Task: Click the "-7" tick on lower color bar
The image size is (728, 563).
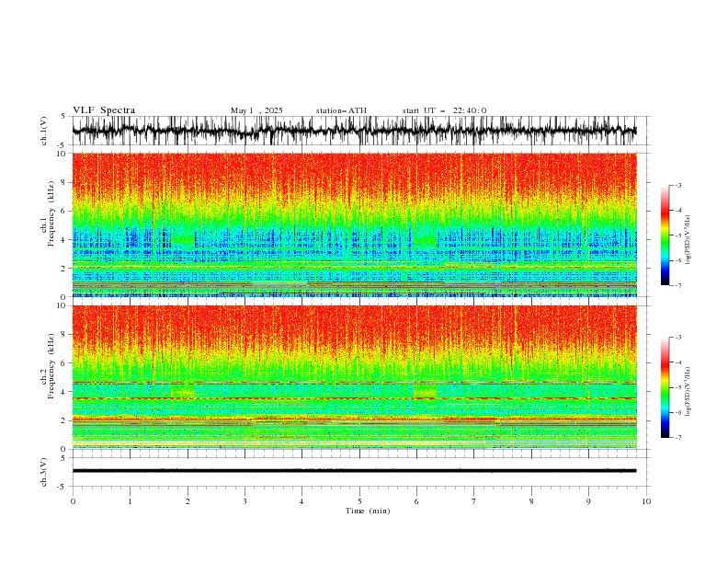Action: (678, 438)
